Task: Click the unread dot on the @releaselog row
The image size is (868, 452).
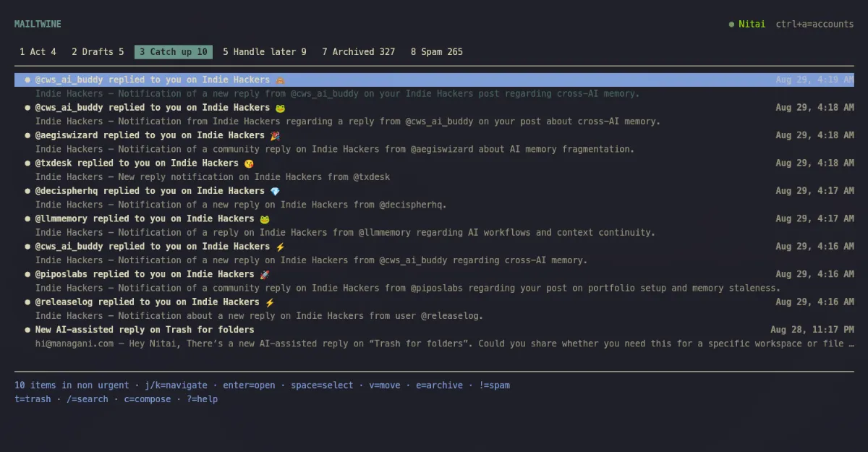Action: (x=27, y=302)
